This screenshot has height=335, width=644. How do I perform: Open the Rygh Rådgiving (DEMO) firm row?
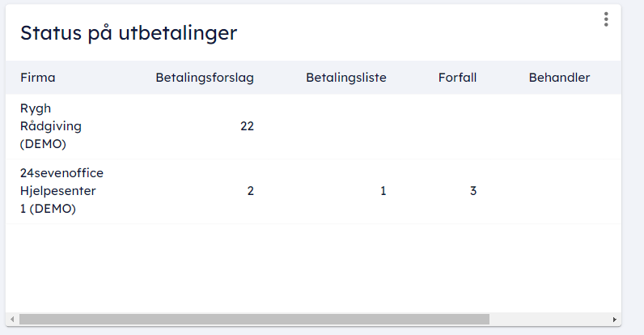[51, 126]
